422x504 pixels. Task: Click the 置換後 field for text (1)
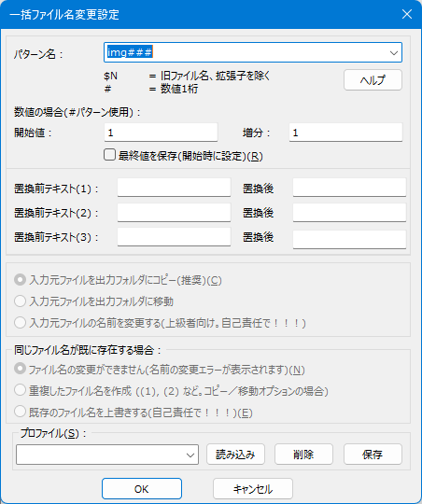349,188
